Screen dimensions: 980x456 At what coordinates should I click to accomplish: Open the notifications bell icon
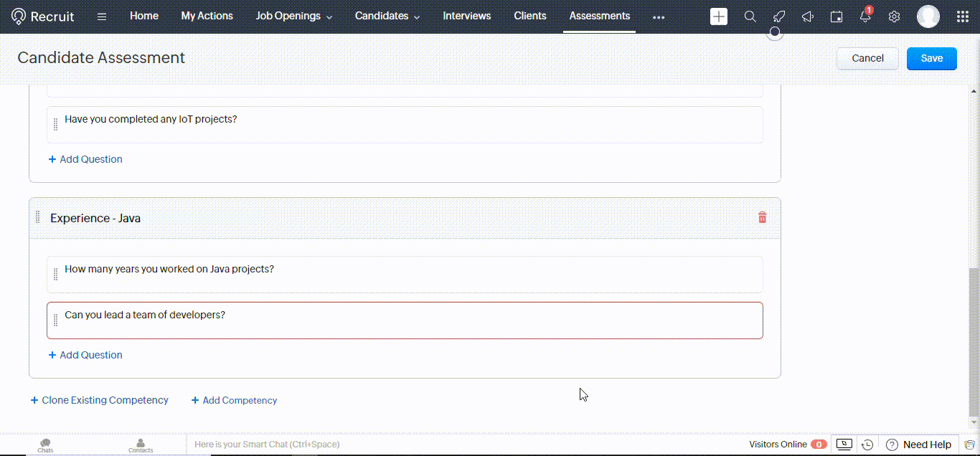tap(865, 16)
